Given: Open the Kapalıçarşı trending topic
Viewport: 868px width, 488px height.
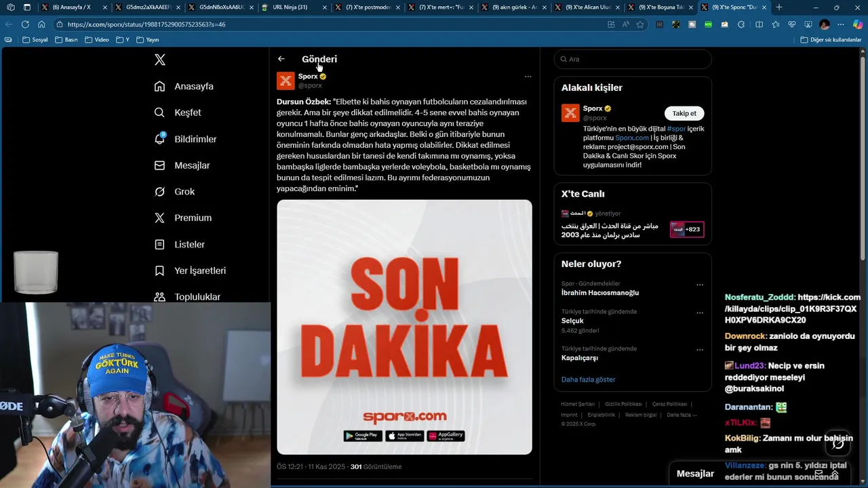Looking at the screenshot, I should pyautogui.click(x=580, y=358).
